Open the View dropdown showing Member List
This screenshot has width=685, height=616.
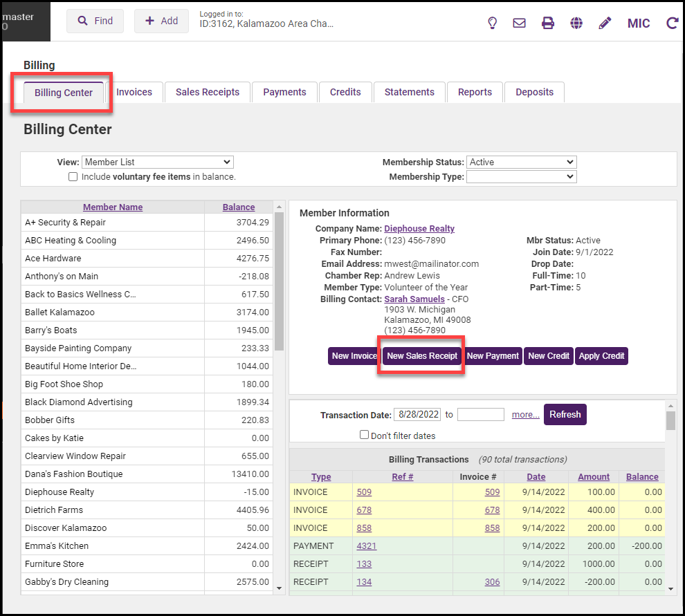click(158, 162)
